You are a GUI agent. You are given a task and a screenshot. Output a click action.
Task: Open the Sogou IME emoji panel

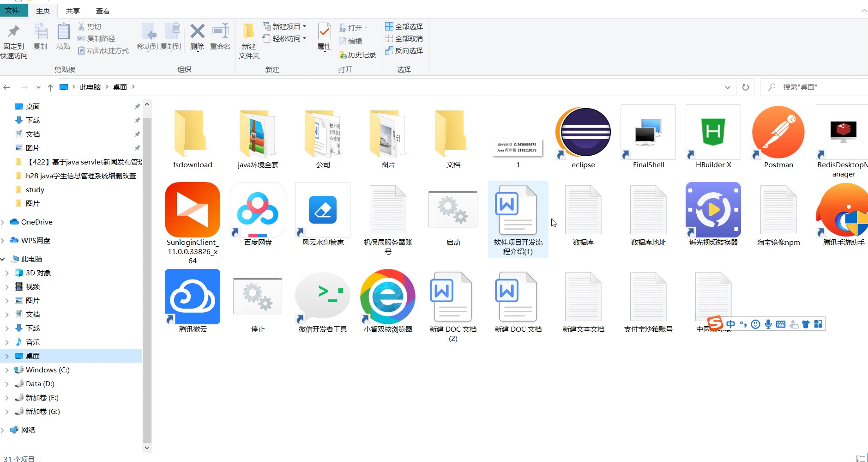tap(755, 324)
